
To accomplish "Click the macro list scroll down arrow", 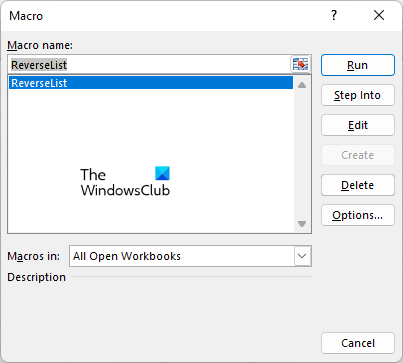I will click(x=302, y=224).
